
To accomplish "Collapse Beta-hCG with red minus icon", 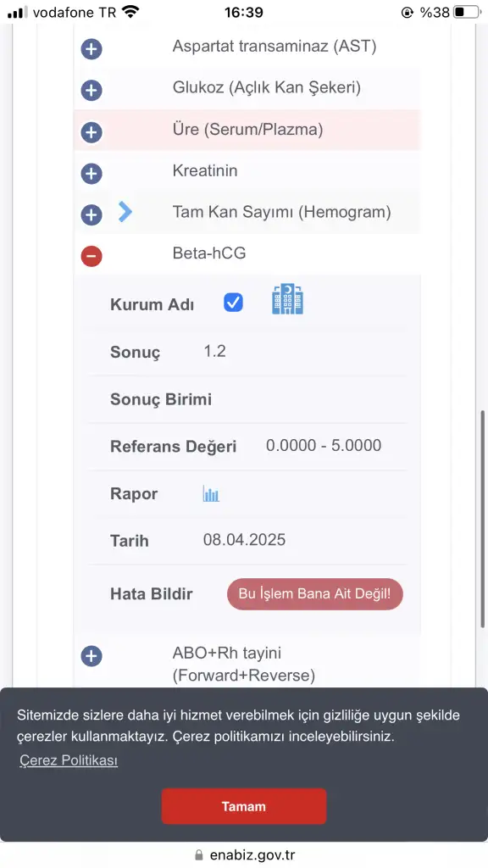I will point(91,256).
